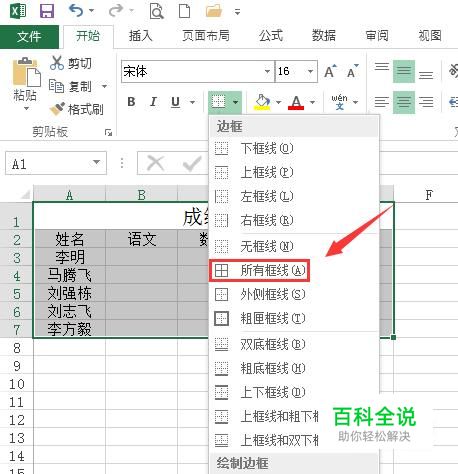Toggle center text alignment
Image resolution: width=458 pixels, height=474 pixels.
404,102
